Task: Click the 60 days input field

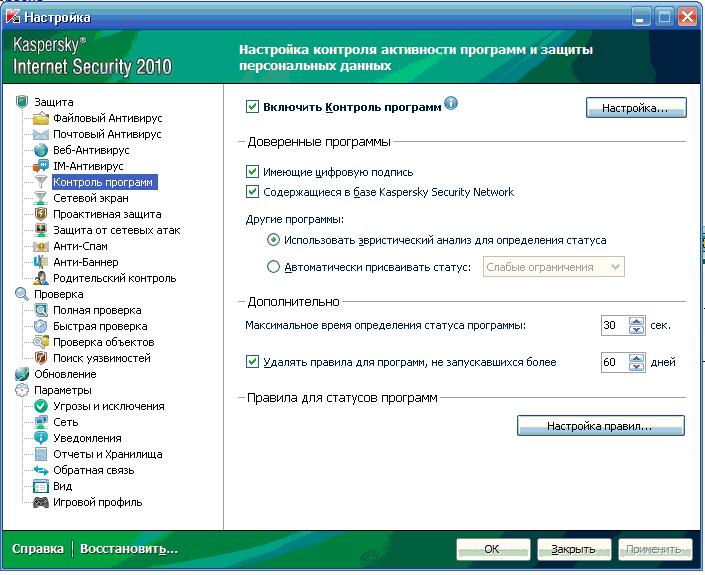Action: 615,362
